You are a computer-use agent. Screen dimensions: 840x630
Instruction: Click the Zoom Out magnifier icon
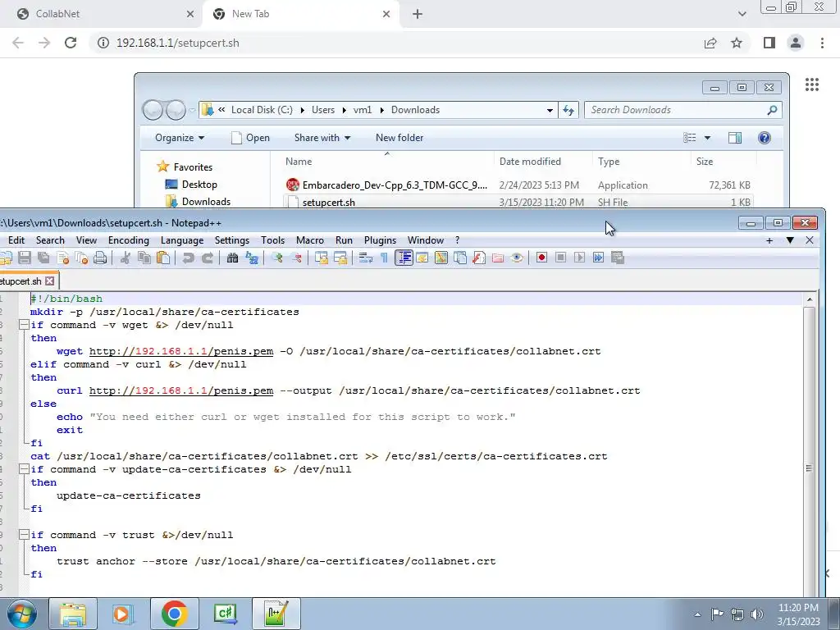point(295,258)
